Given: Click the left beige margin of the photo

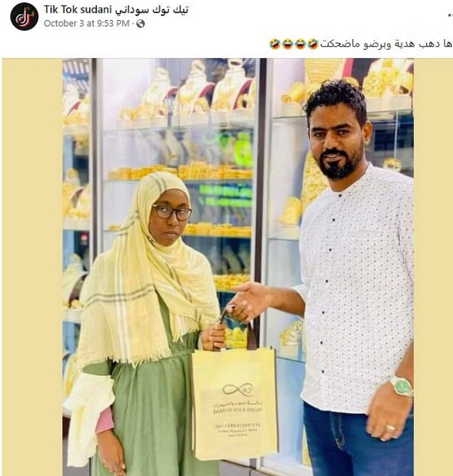Looking at the screenshot, I should point(32,267).
